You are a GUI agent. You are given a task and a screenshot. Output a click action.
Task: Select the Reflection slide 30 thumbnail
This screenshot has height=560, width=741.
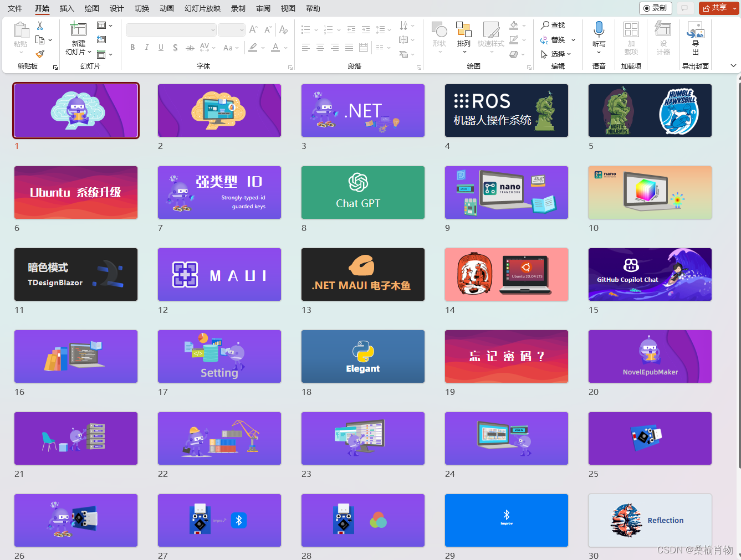point(650,520)
